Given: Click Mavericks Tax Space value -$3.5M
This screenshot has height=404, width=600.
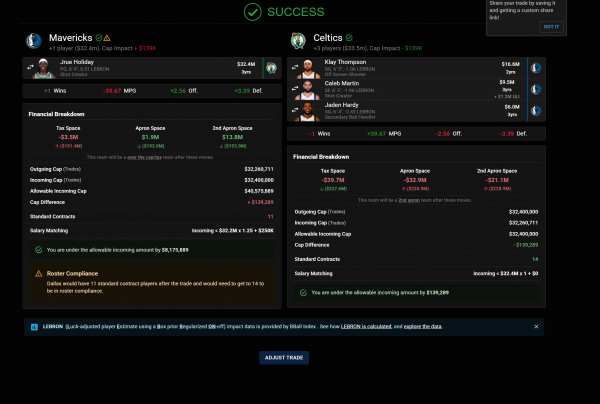Looking at the screenshot, I should click(x=68, y=137).
